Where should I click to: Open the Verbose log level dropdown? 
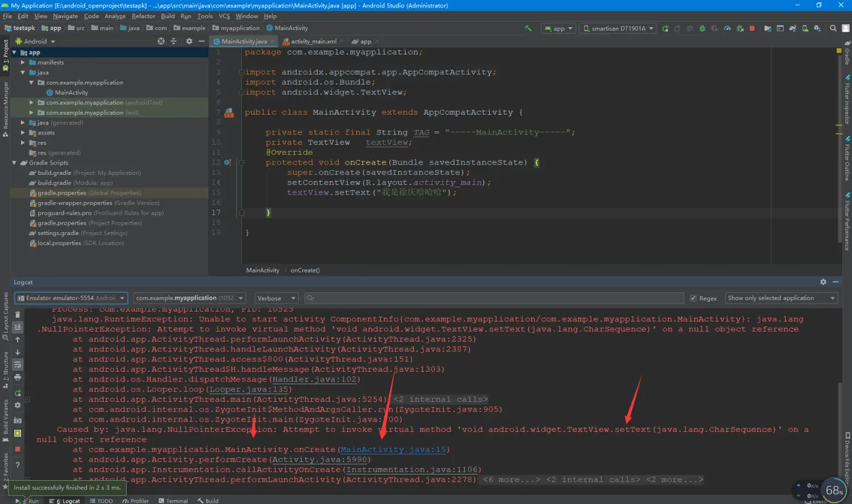tap(276, 298)
